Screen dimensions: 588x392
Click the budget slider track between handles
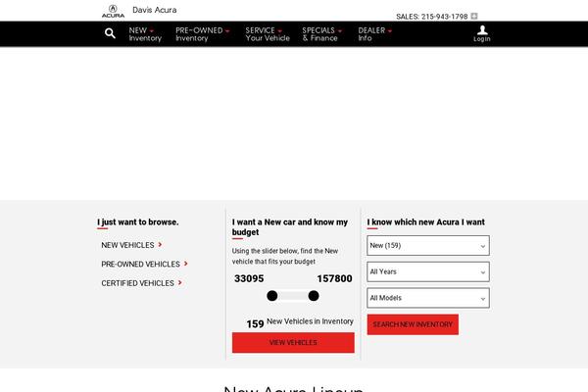293,296
